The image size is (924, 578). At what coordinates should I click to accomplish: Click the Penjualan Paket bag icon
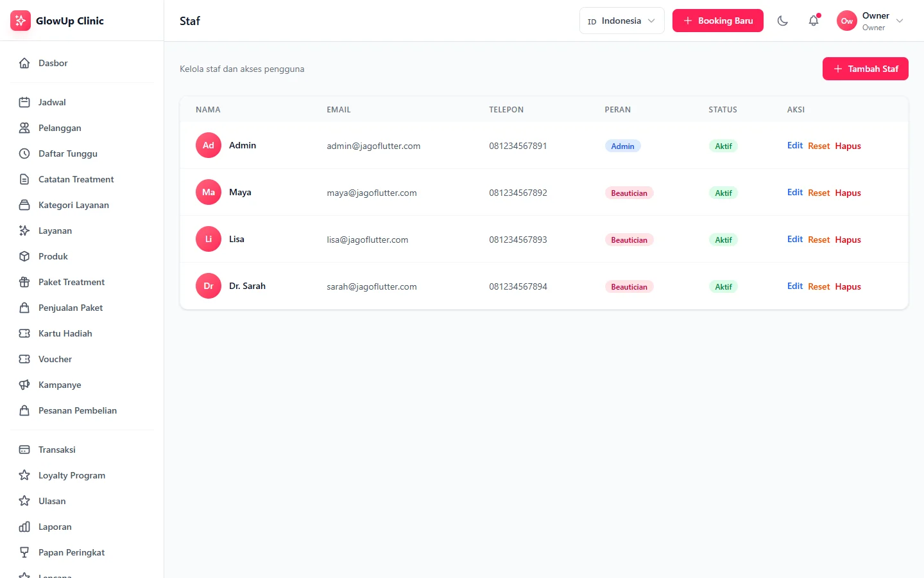coord(24,308)
